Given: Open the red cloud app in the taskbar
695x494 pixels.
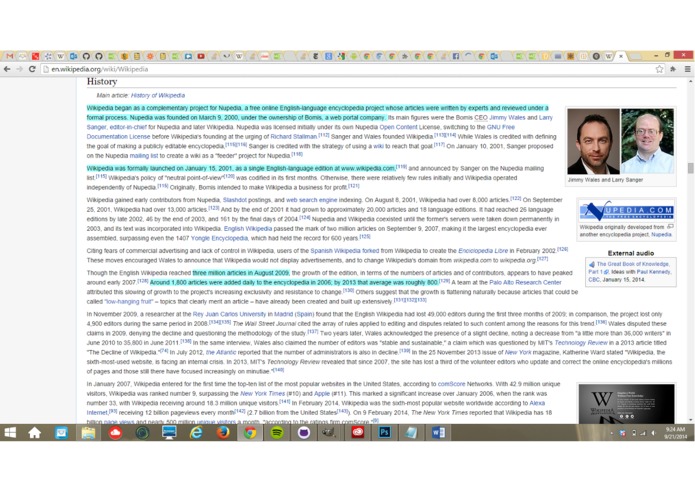Looking at the screenshot, I should point(115,432).
